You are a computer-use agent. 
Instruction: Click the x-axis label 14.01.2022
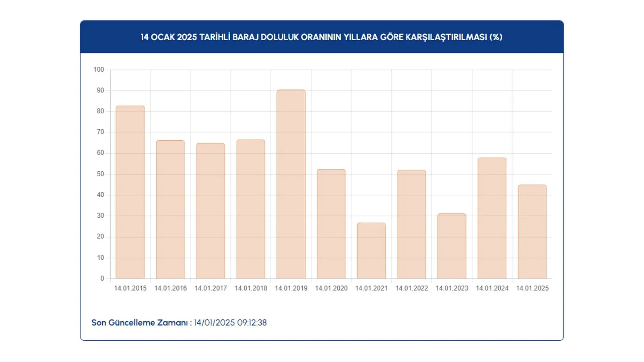pyautogui.click(x=412, y=288)
